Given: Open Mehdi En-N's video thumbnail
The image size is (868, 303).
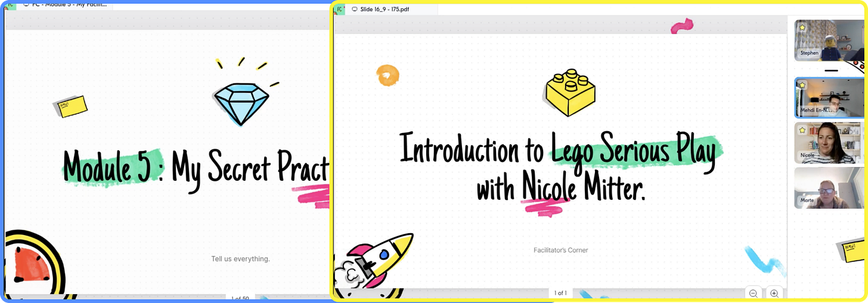Looking at the screenshot, I should click(829, 97).
